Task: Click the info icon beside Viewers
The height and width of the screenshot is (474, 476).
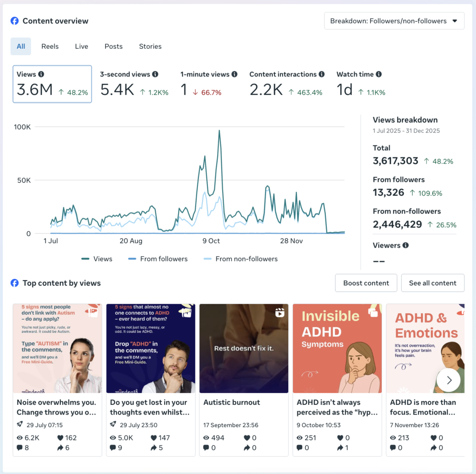Action: point(405,245)
